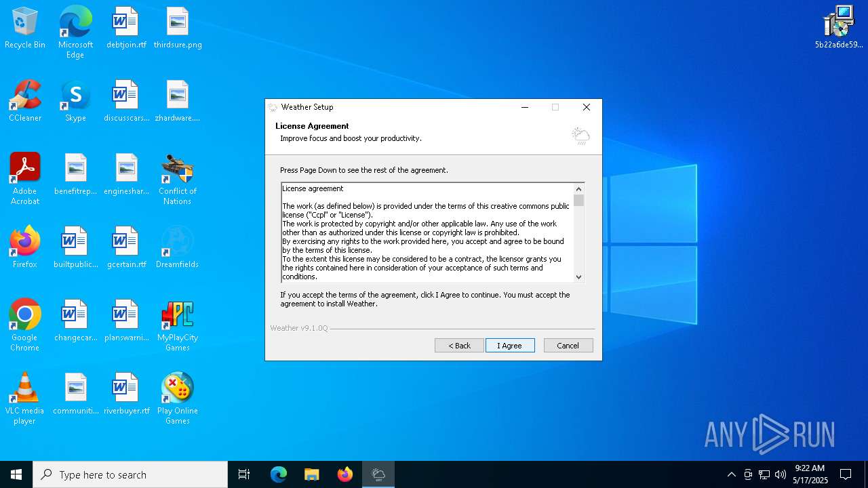Image resolution: width=868 pixels, height=488 pixels.
Task: Open Play Online Games shortcut
Action: point(177,399)
